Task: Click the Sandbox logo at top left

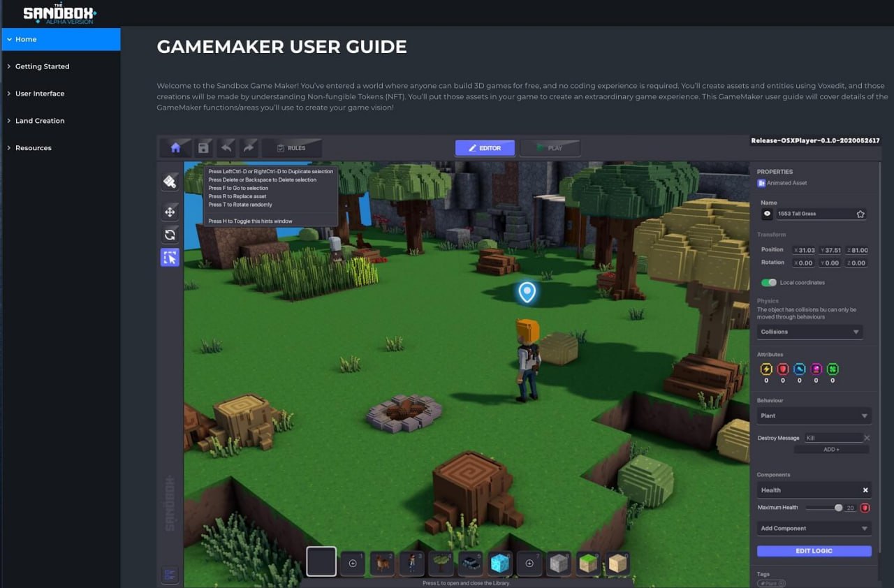Action: coord(59,13)
